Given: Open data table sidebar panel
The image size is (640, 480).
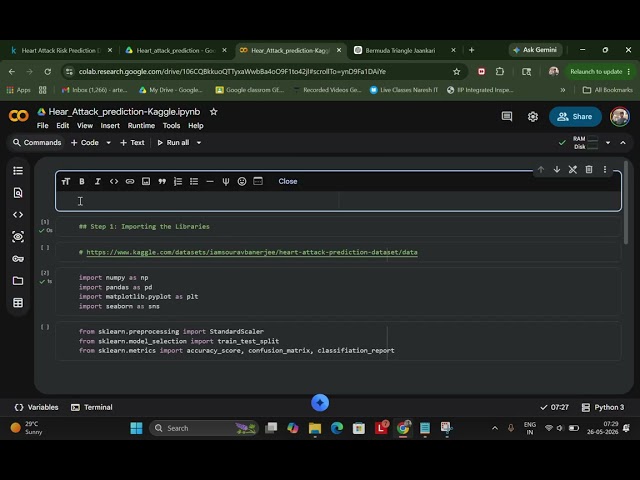Looking at the screenshot, I should pos(18,303).
